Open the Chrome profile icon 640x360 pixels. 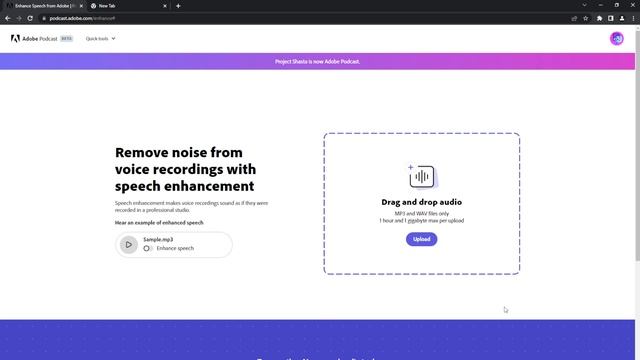[x=622, y=18]
